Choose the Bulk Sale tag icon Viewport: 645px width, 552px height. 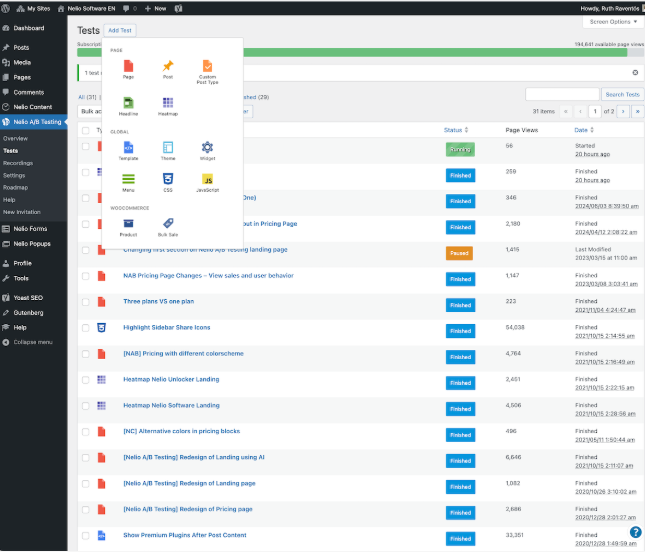click(168, 223)
